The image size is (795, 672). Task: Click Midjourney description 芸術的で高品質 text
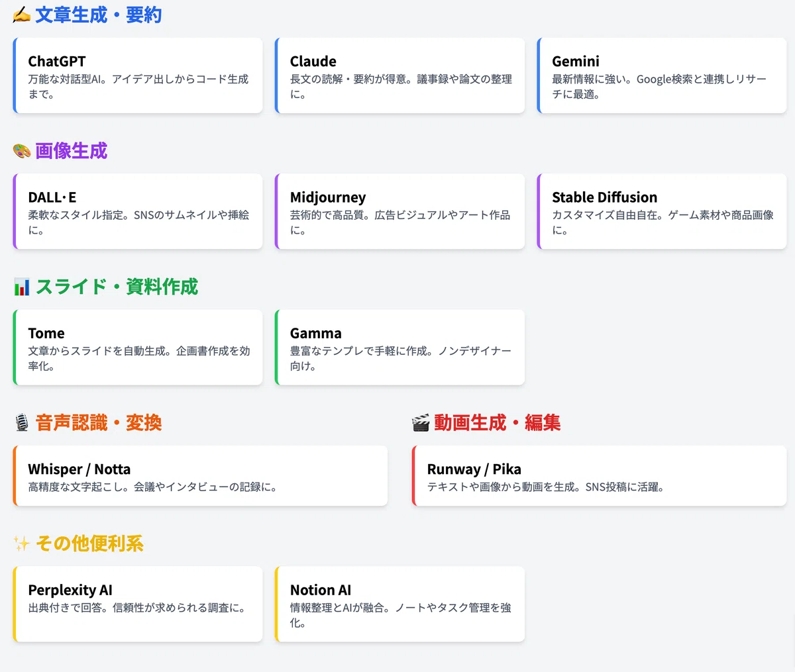(x=327, y=215)
